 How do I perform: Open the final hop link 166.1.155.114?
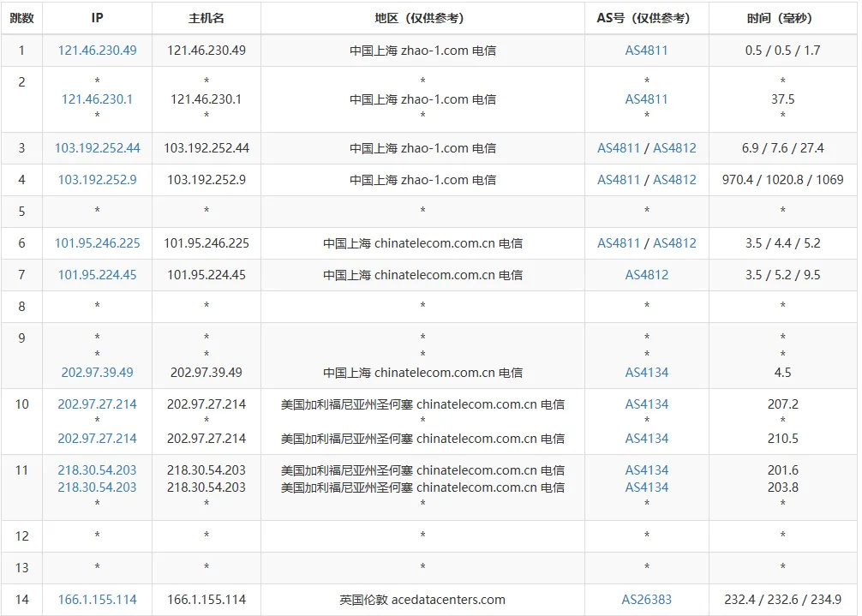[x=96, y=599]
